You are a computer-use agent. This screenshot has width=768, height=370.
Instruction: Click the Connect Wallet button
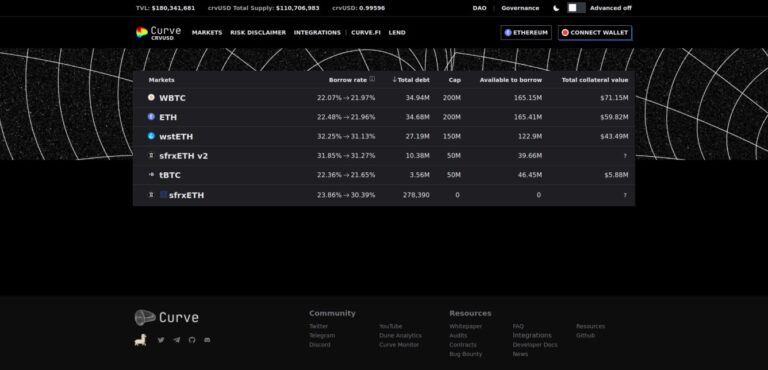point(595,32)
